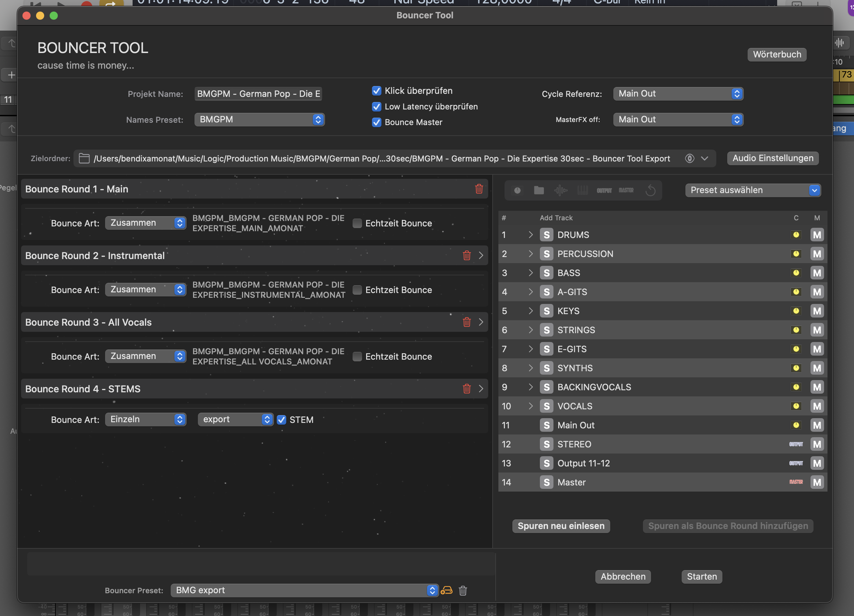Mute the VOCALS track
854x616 pixels.
[x=817, y=406]
